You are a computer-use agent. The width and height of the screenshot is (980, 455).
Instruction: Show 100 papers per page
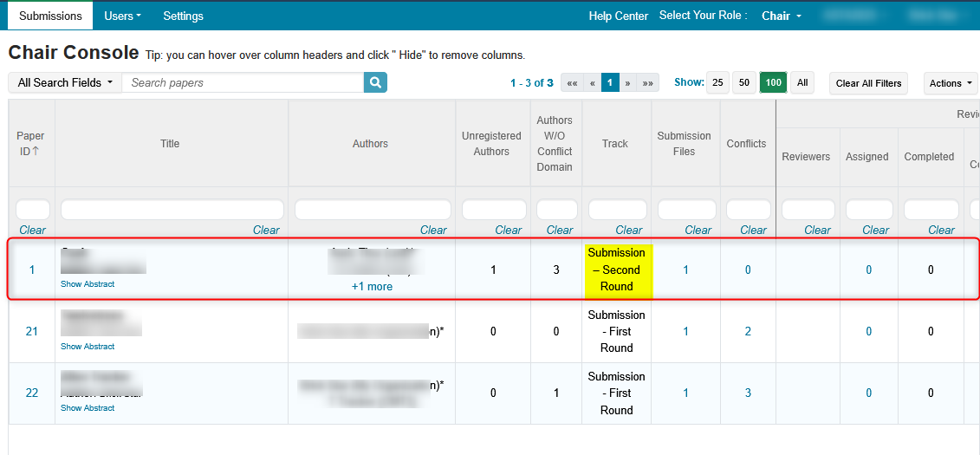point(773,82)
